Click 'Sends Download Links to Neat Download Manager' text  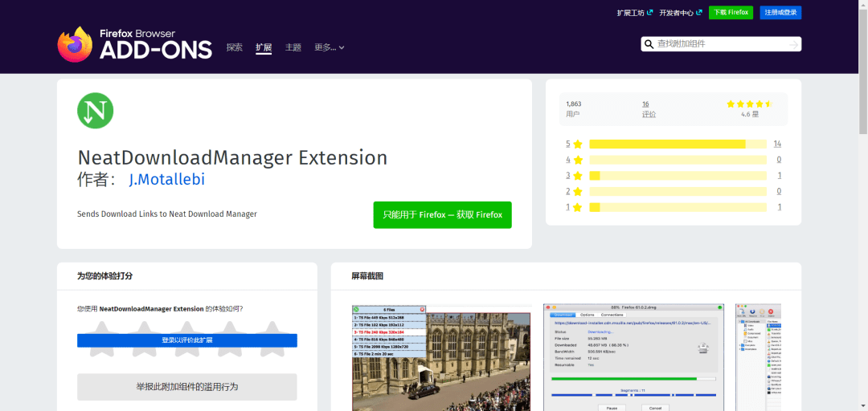tap(167, 214)
